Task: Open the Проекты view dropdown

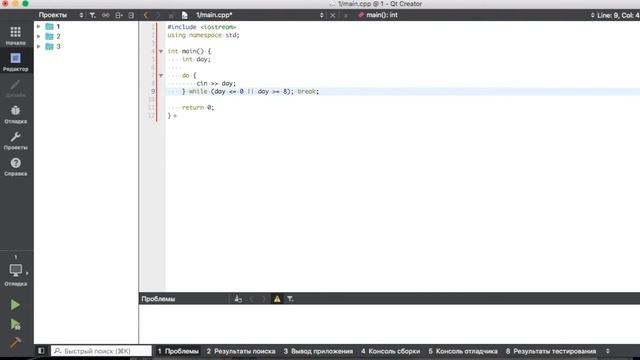Action: (60, 15)
